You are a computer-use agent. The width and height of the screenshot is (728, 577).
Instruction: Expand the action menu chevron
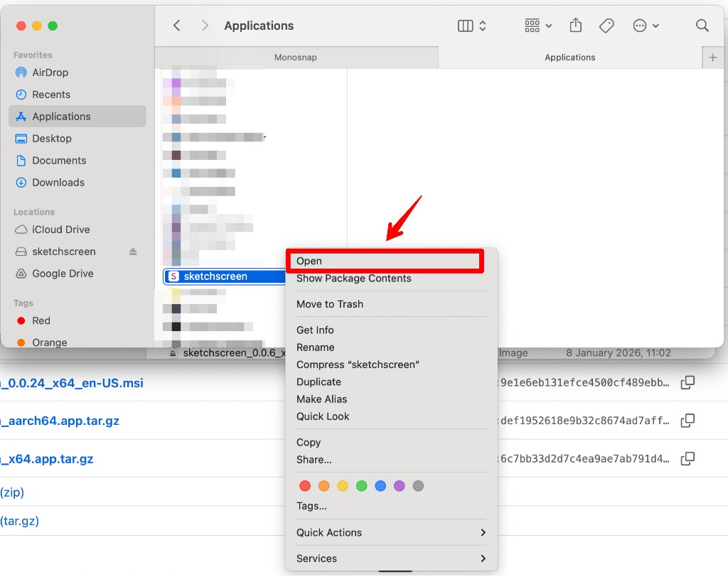tap(655, 26)
